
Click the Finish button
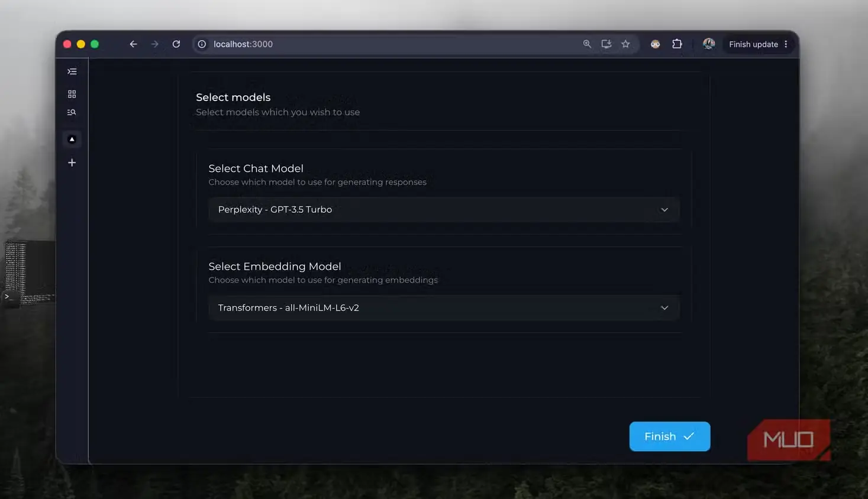tap(670, 436)
